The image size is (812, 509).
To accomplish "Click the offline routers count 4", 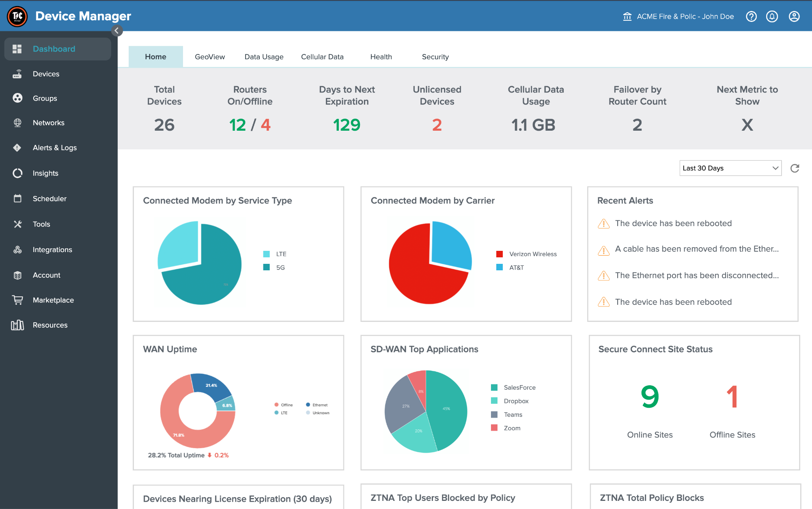I will [266, 125].
